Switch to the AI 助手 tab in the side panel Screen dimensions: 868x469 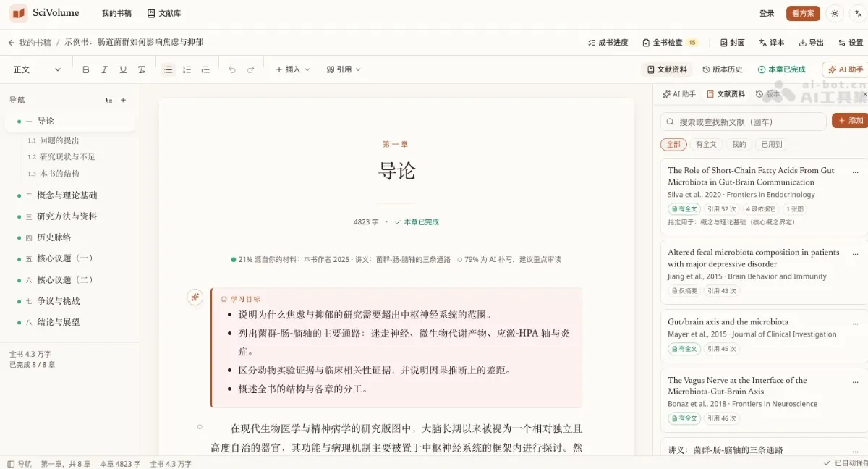[x=679, y=94]
